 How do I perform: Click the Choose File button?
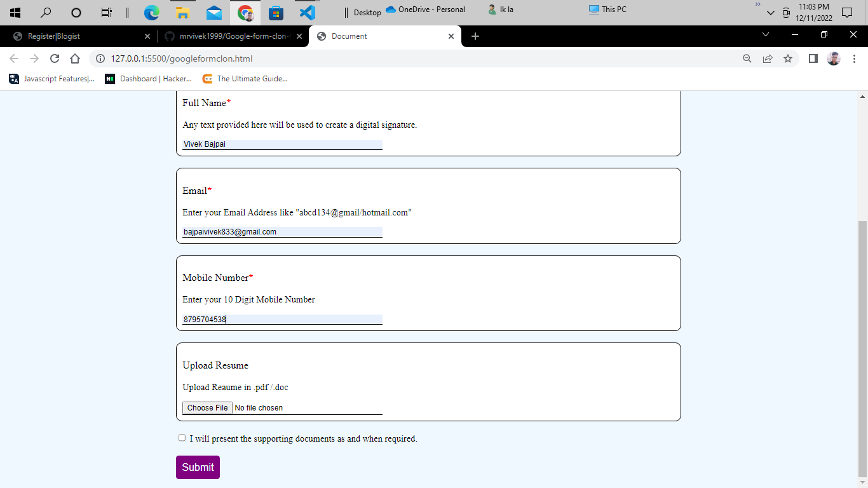207,408
